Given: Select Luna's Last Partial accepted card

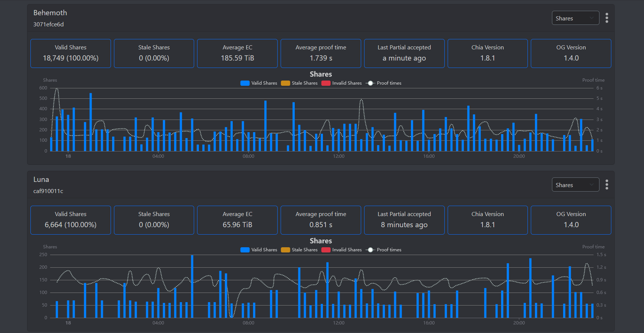Looking at the screenshot, I should 404,220.
